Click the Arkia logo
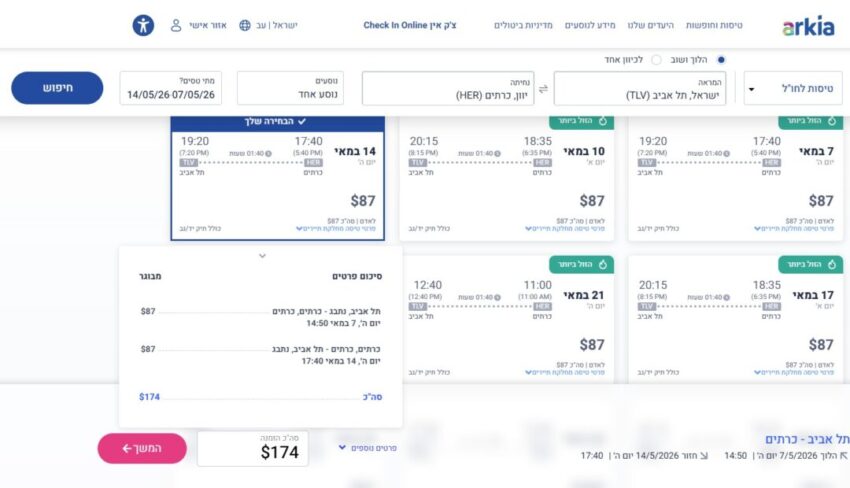The height and width of the screenshot is (488, 850). [x=808, y=26]
